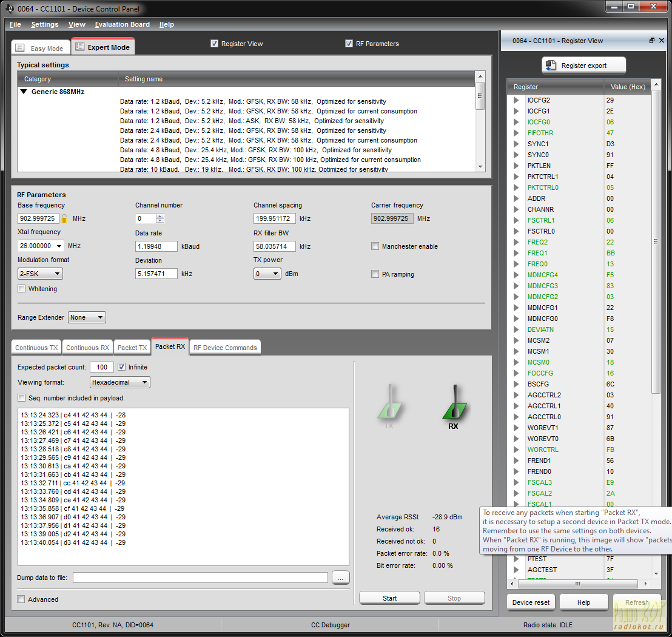The height and width of the screenshot is (637, 672).
Task: Open the File menu
Action: pos(15,24)
